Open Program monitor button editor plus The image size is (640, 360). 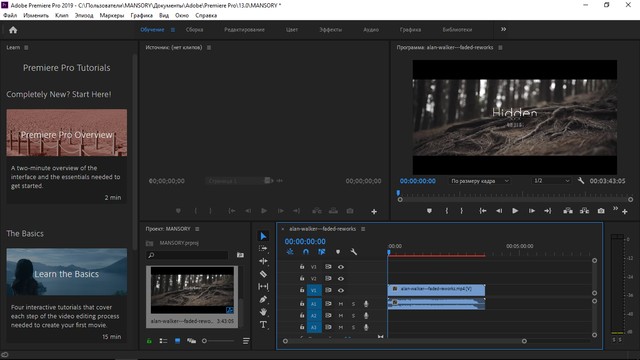[x=624, y=211]
